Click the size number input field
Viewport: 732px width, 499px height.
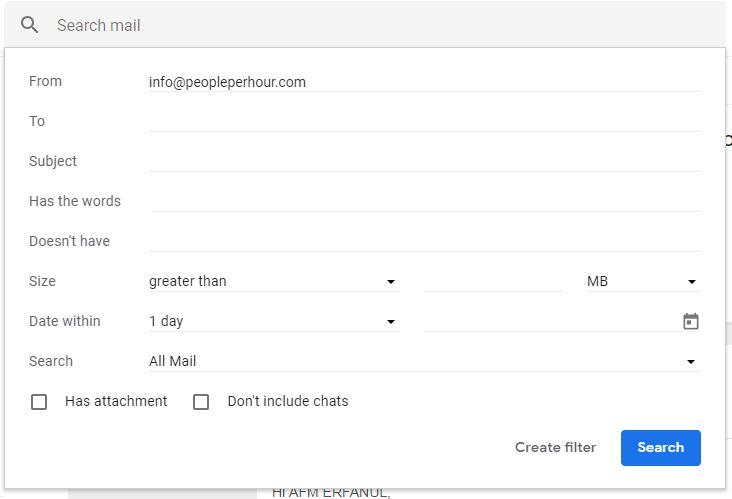[x=493, y=281]
